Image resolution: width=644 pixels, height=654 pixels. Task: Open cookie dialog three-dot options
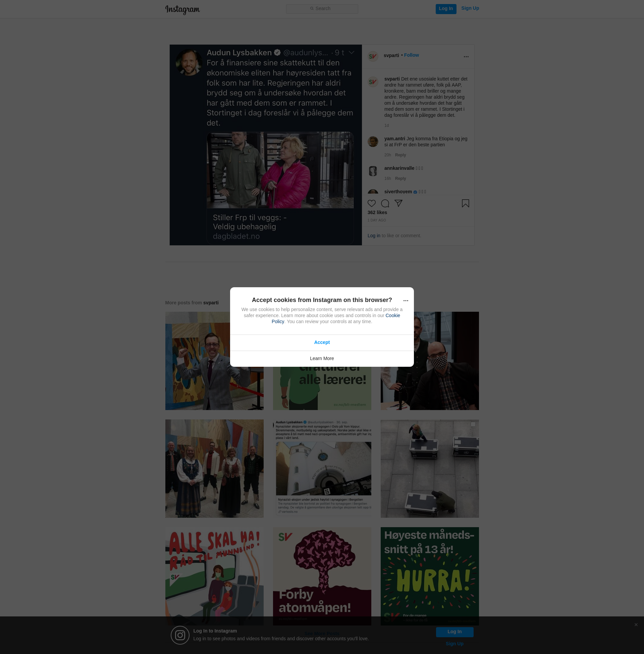pyautogui.click(x=406, y=301)
